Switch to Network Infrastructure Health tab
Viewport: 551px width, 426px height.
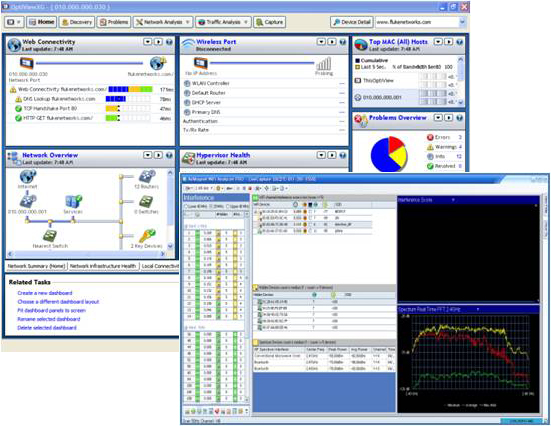pos(103,266)
